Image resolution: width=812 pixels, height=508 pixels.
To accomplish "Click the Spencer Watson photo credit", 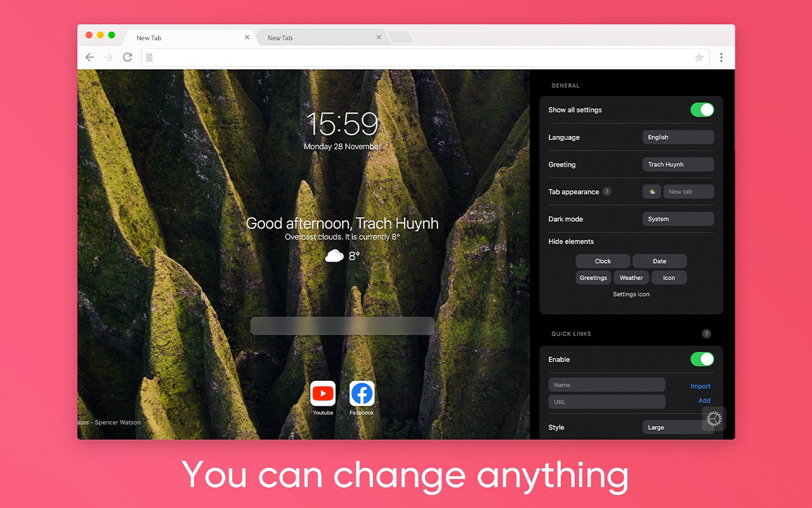I will coord(108,422).
